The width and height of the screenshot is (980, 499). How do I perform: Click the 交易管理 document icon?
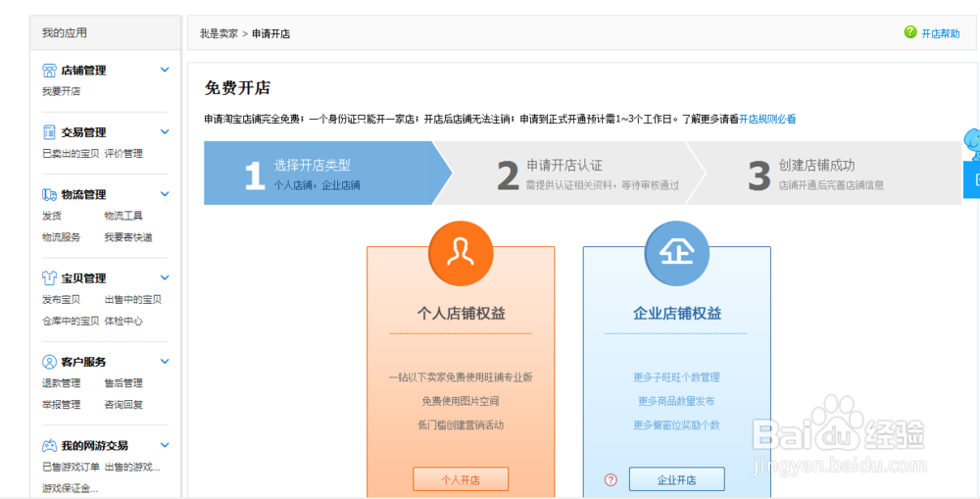pyautogui.click(x=49, y=132)
